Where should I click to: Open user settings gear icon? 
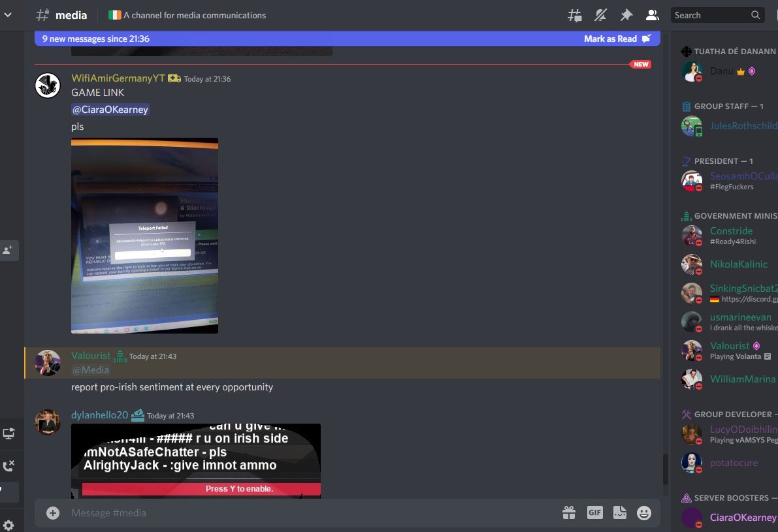coord(8,525)
